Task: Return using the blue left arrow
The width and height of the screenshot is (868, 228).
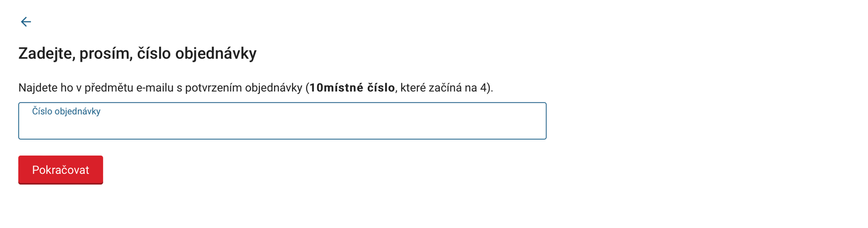Action: (x=26, y=22)
